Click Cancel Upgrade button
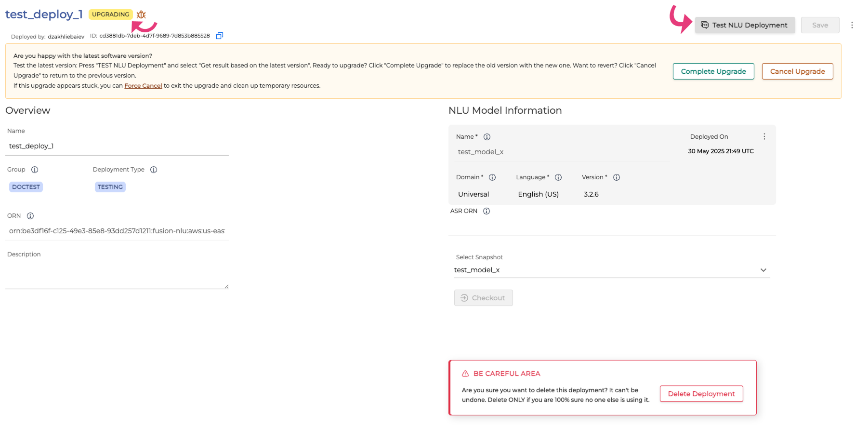The image size is (868, 426). click(x=797, y=71)
